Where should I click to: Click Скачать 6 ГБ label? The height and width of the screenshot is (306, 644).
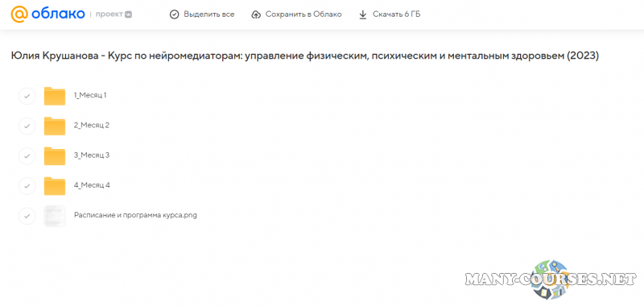click(x=397, y=14)
